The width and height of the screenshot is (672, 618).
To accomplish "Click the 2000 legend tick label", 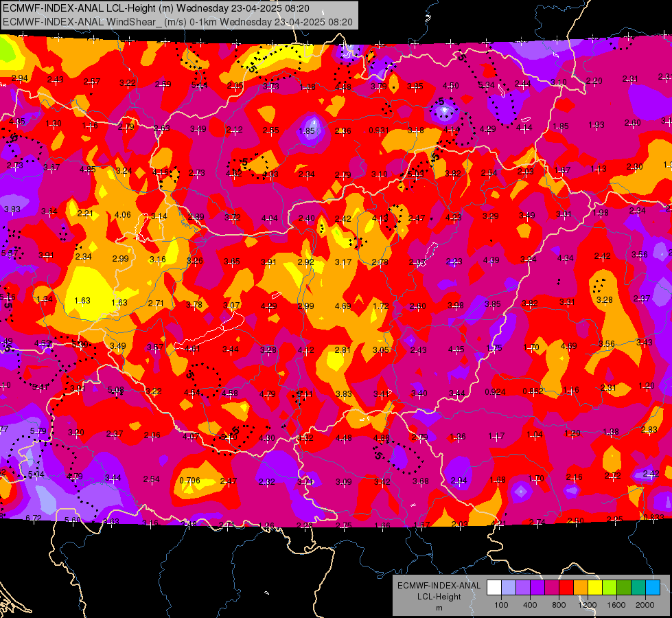I will 645,605.
